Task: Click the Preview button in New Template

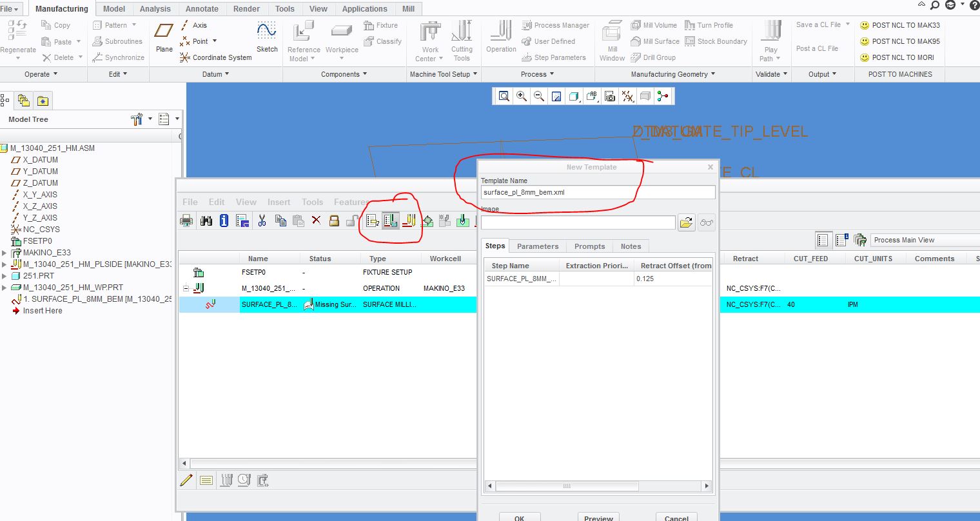Action: (599, 517)
